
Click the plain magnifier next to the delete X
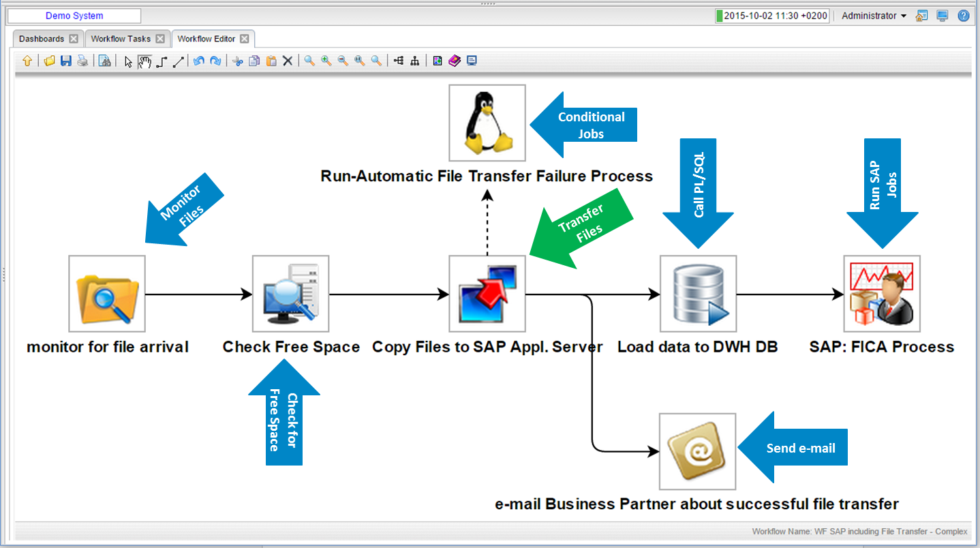(x=309, y=61)
